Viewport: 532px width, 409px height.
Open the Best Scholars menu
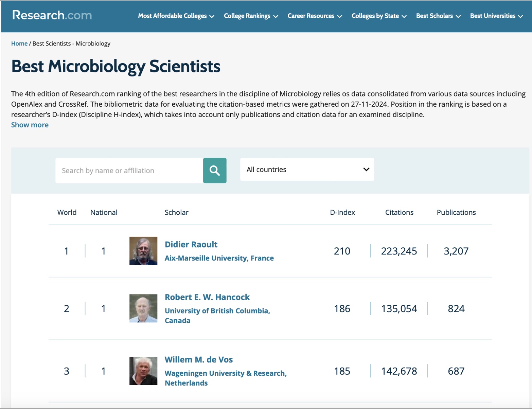point(438,16)
